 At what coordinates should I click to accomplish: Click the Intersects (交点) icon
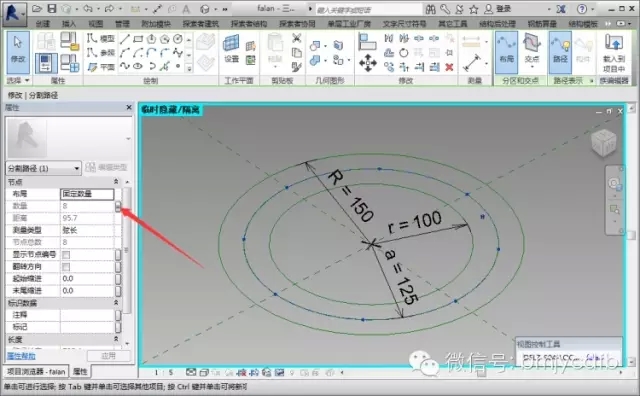[532, 51]
